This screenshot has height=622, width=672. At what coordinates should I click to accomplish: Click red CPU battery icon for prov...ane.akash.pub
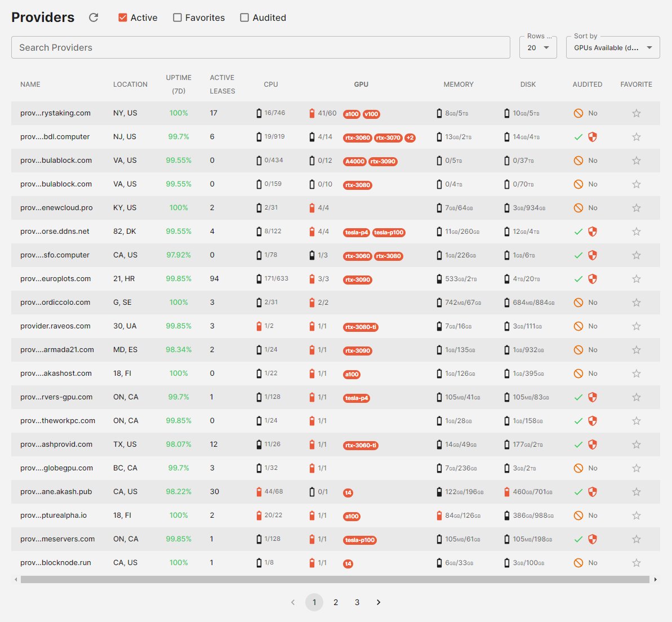pyautogui.click(x=259, y=492)
